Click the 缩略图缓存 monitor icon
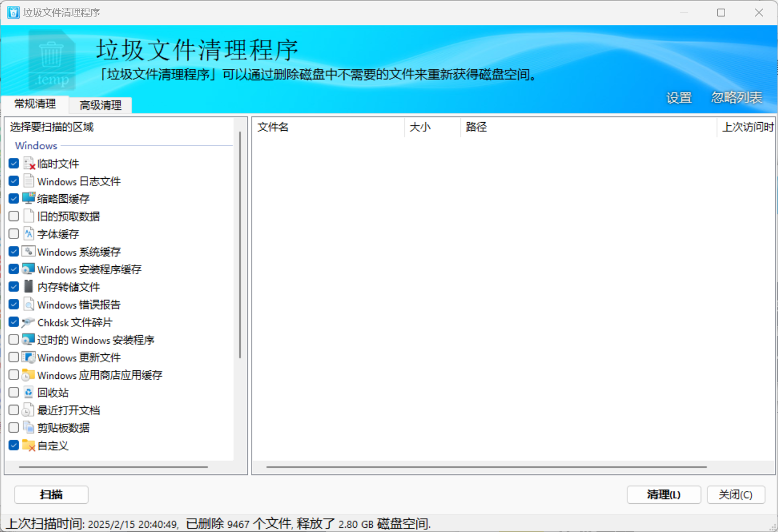778x532 pixels. click(x=29, y=198)
